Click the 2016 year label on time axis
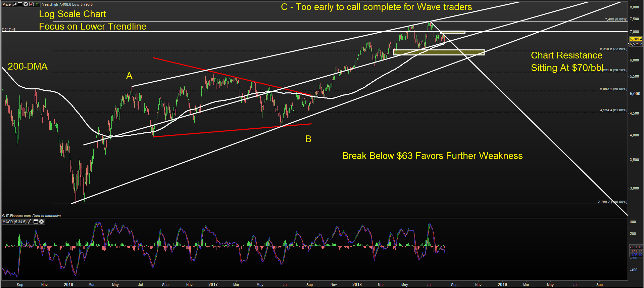Viewport: 644px width, 288px height. coord(68,285)
